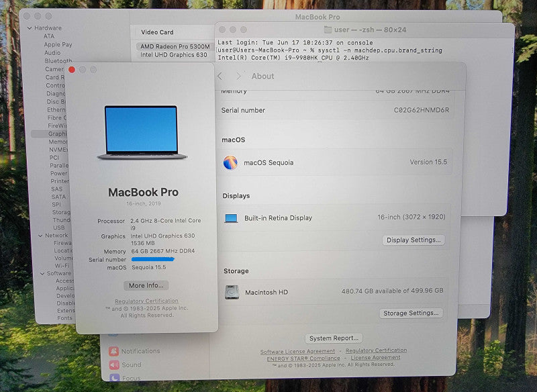537x392 pixels.
Task: Click Intel UHD Graphics 630 1536 MB value
Action: pyautogui.click(x=162, y=240)
